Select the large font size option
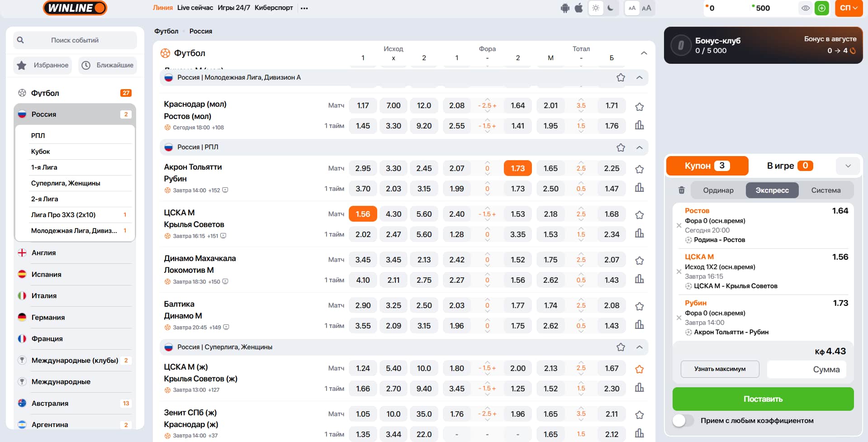 tap(646, 8)
